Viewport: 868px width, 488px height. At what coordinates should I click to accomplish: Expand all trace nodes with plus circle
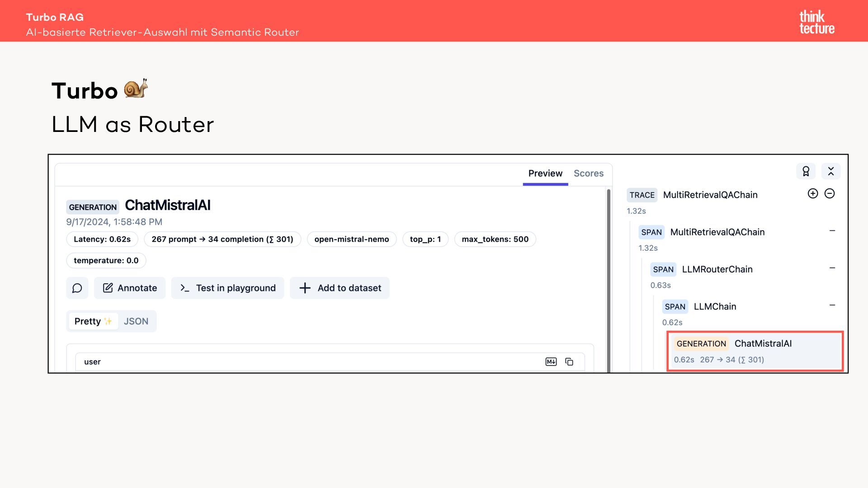pyautogui.click(x=813, y=193)
